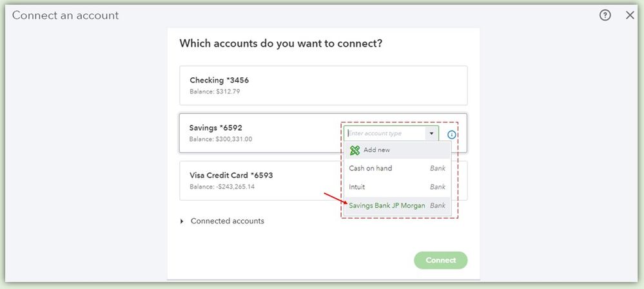644x289 pixels.
Task: Click the Visa balance -$243,265.14 text
Action: tap(222, 187)
